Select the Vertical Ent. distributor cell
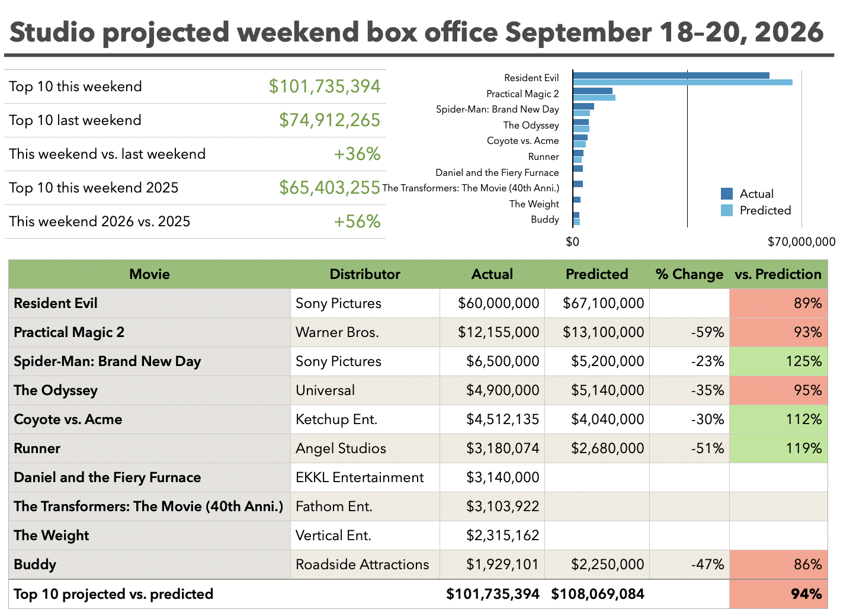The image size is (853, 616). pos(365,535)
